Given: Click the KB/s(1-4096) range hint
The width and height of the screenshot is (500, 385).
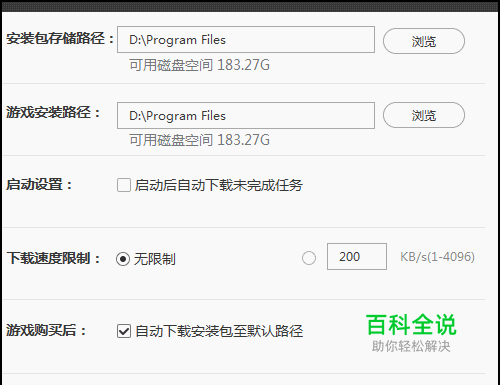Looking at the screenshot, I should (437, 257).
